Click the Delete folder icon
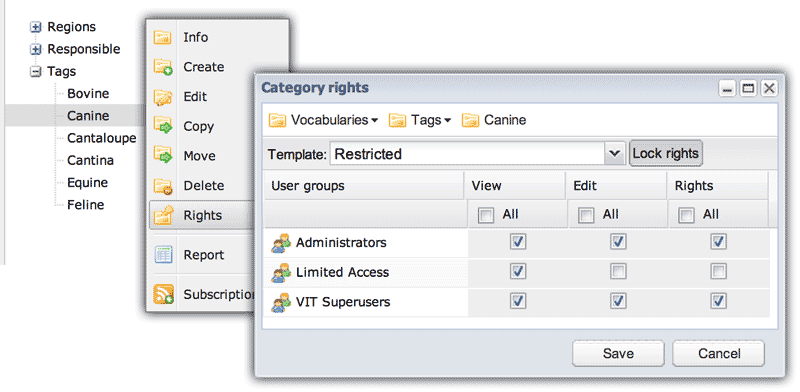The image size is (800, 392). [163, 186]
